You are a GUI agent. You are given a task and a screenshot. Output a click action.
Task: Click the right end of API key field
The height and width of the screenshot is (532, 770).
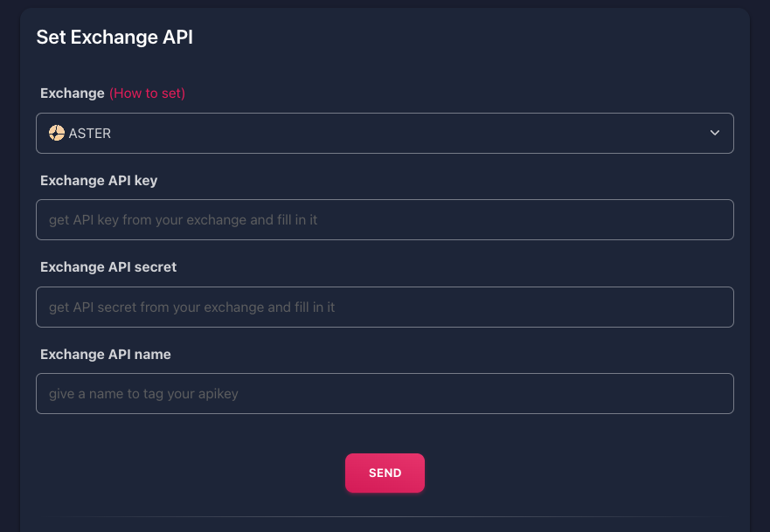[712, 220]
